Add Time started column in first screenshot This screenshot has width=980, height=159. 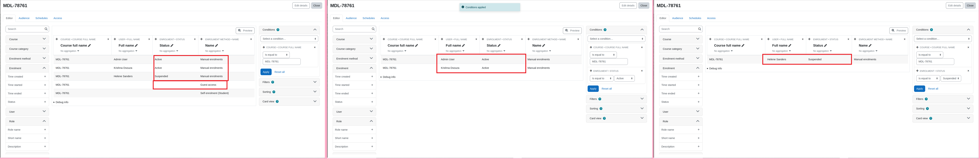[x=45, y=85]
